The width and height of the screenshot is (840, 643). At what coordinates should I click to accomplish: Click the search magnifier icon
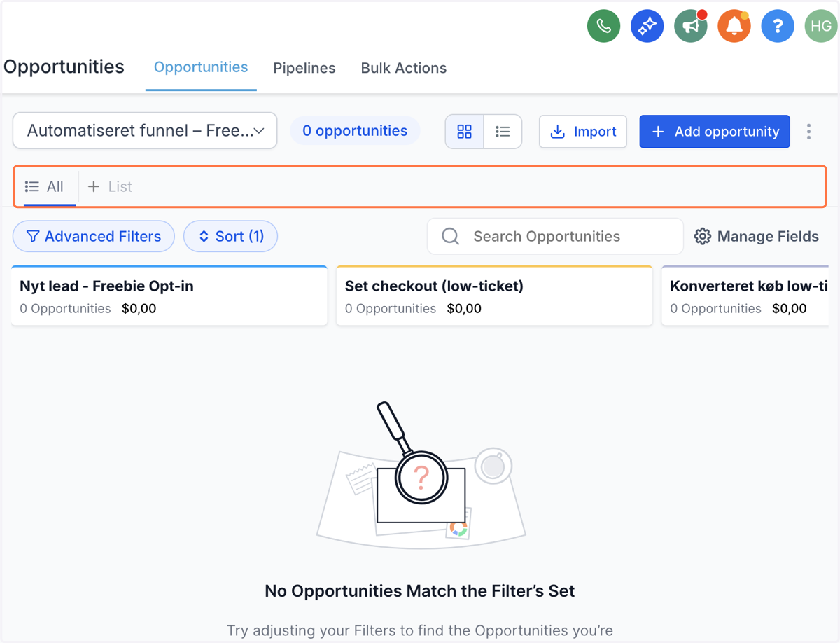tap(451, 237)
